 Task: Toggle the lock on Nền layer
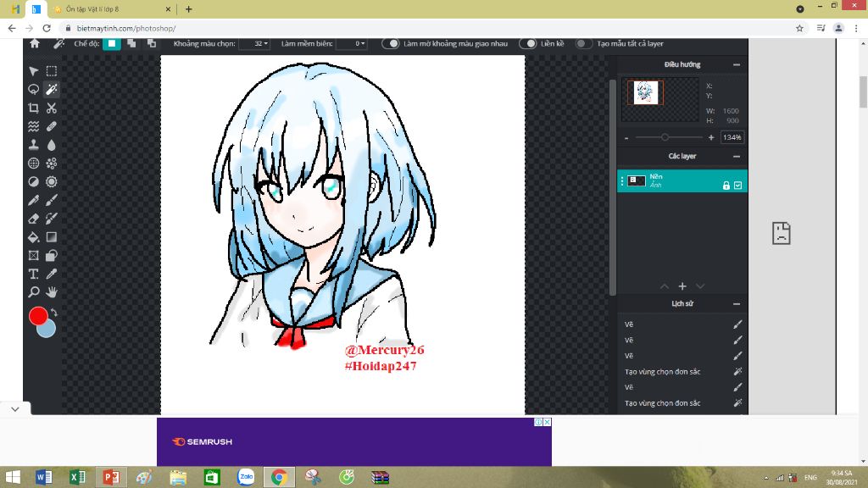[726, 186]
